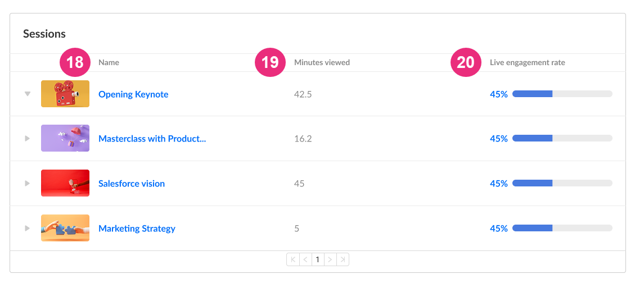Expand the Masterclass with Product row

(x=28, y=139)
